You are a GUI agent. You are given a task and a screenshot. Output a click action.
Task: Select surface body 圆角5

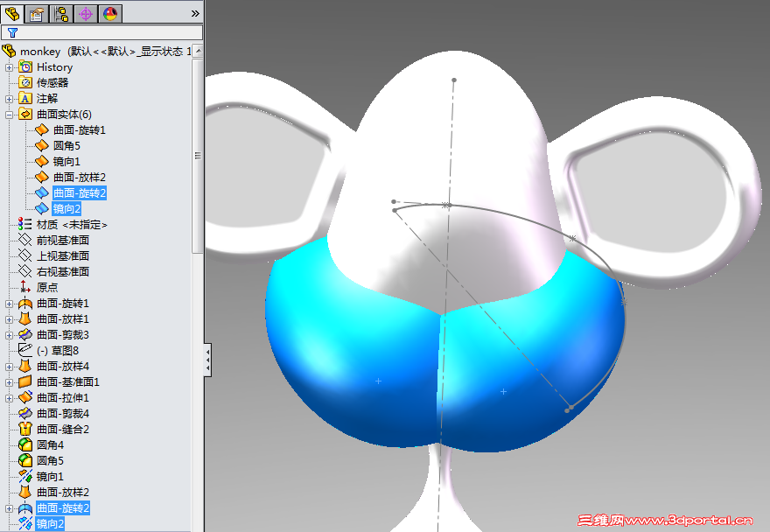click(66, 146)
